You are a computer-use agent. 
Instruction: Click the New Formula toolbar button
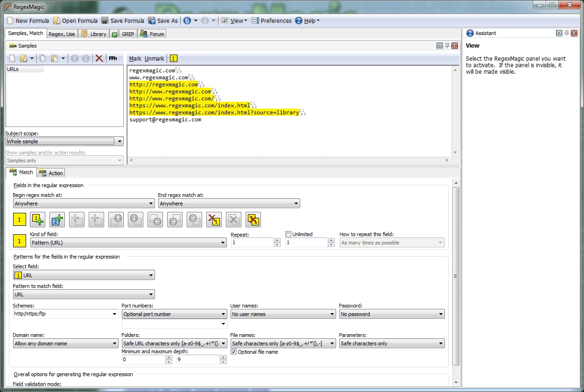(x=28, y=21)
